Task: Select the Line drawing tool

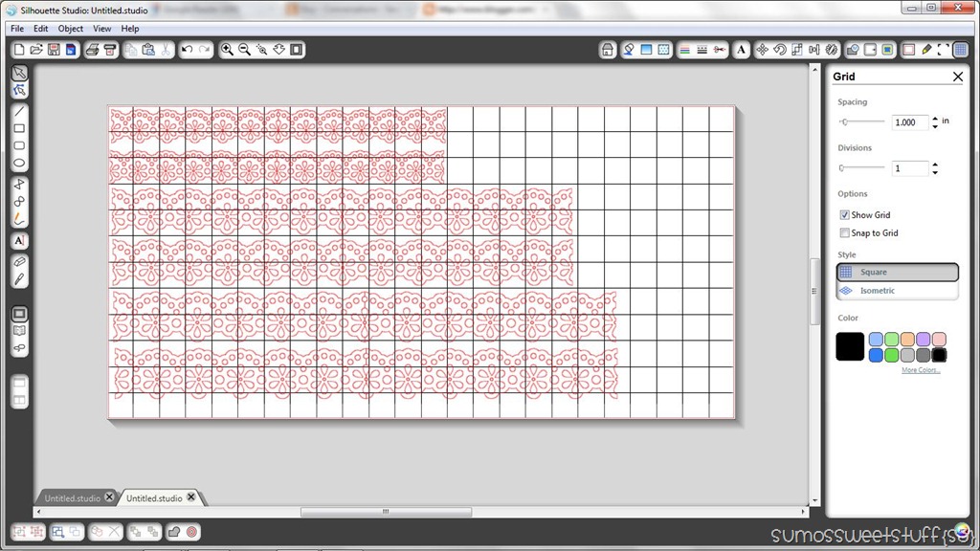Action: (19, 111)
